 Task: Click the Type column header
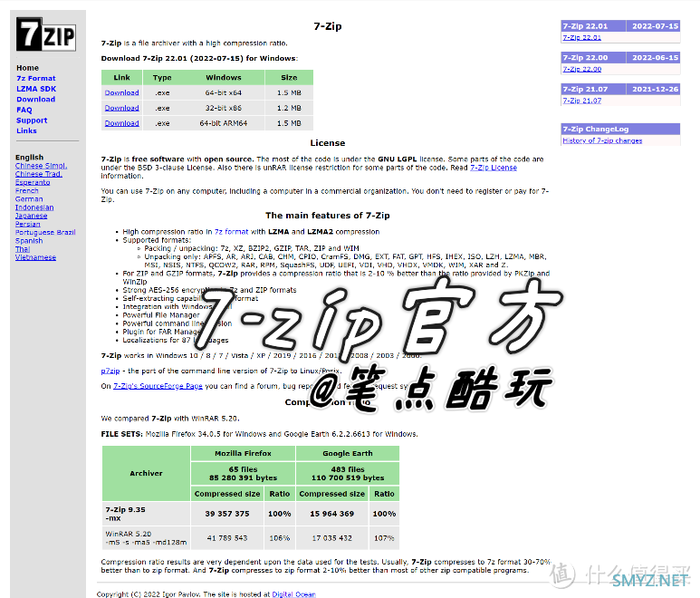coord(162,78)
